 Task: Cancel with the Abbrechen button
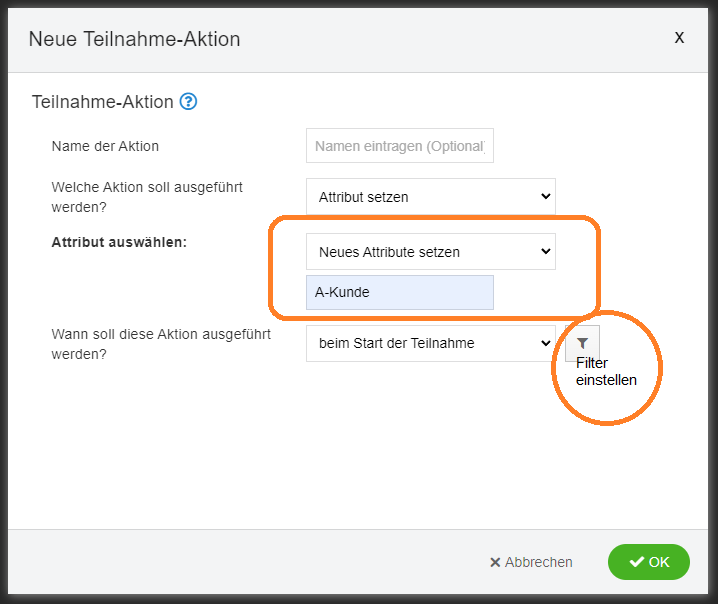point(531,562)
